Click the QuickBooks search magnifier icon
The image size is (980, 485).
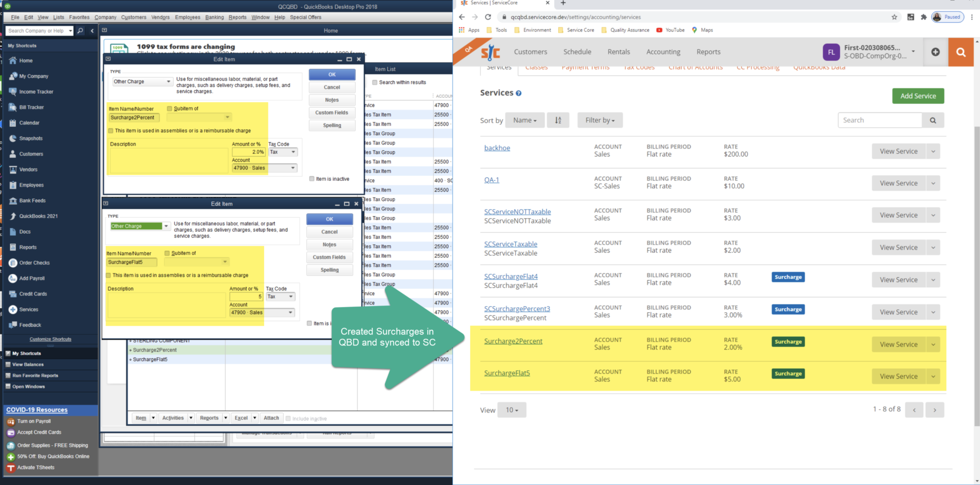[x=80, y=31]
